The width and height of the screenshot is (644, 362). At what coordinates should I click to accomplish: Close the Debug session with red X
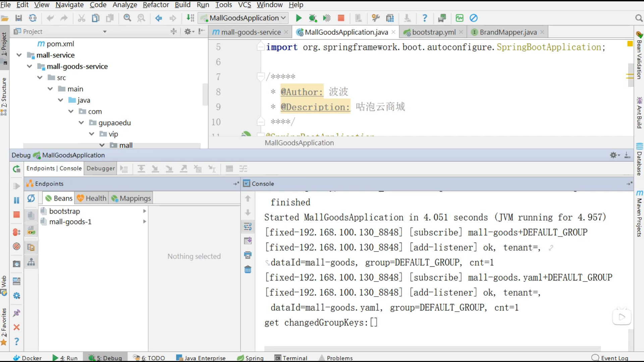[x=16, y=327]
